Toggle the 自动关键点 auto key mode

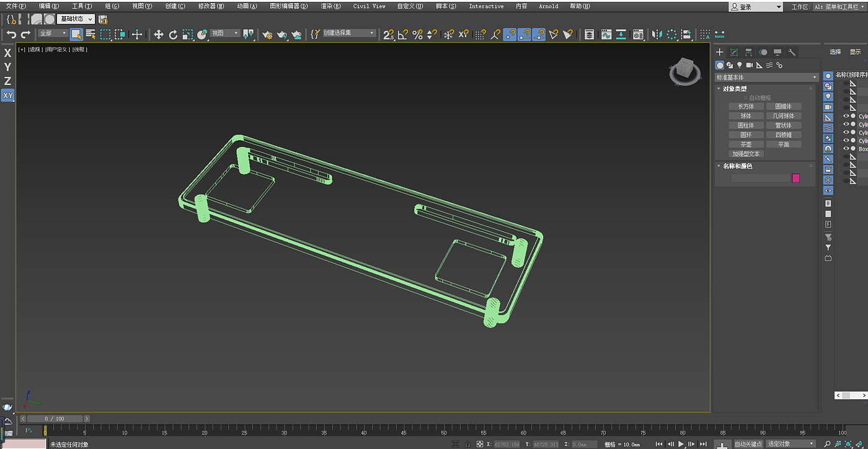[x=748, y=444]
